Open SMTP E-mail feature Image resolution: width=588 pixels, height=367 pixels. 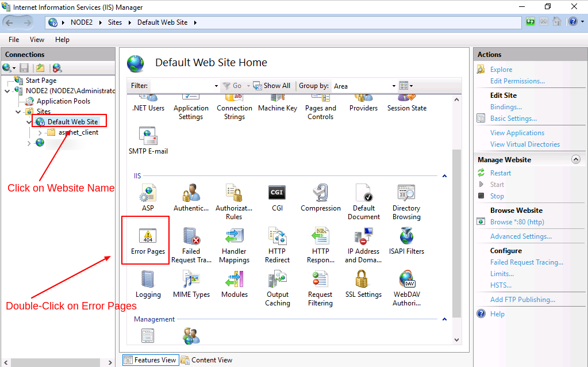148,141
